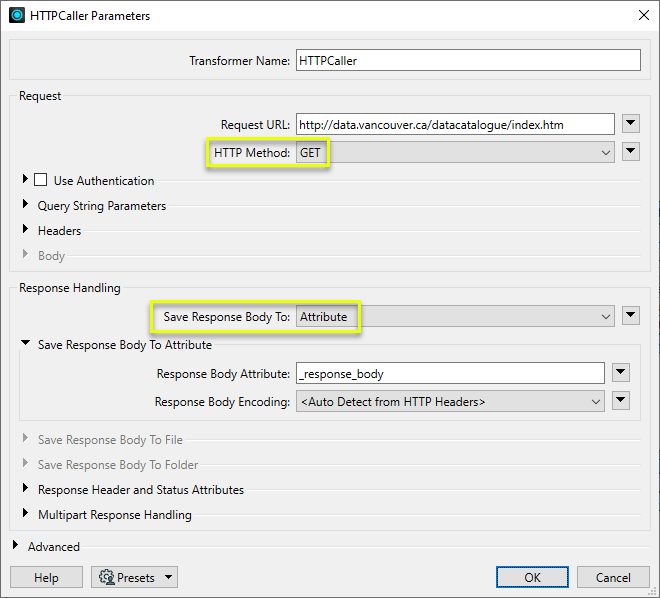Collapse Save Response Body To Attribute section

(26, 345)
